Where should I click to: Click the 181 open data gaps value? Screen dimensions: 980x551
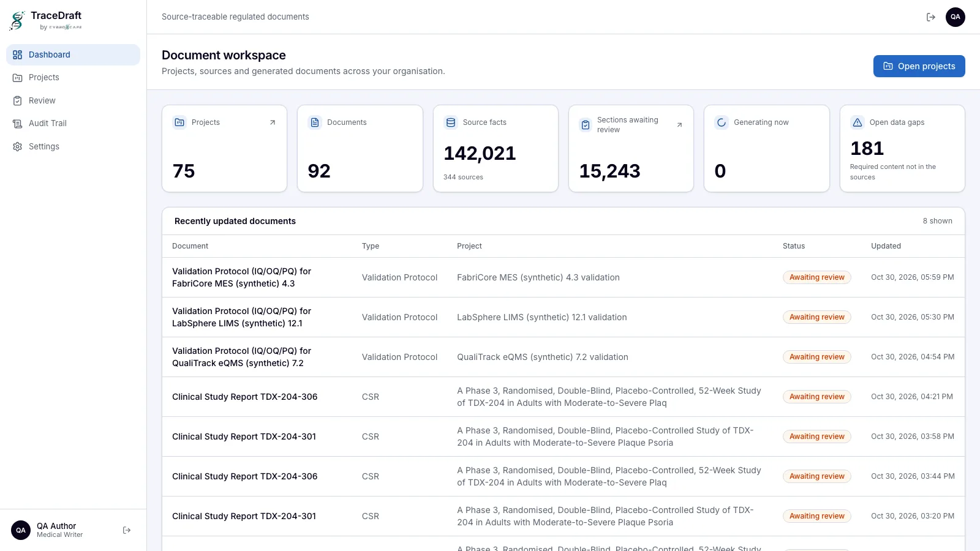point(867,148)
